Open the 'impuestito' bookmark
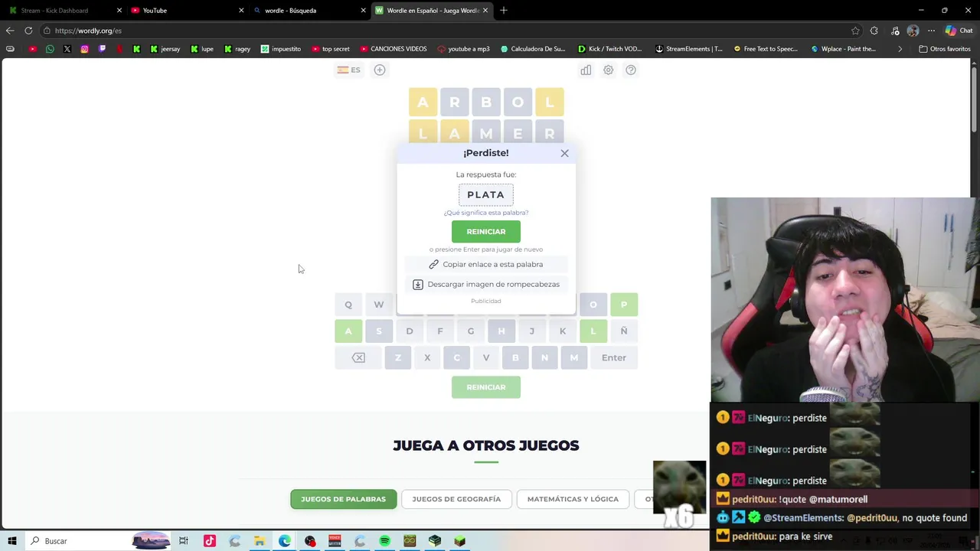 (x=281, y=49)
